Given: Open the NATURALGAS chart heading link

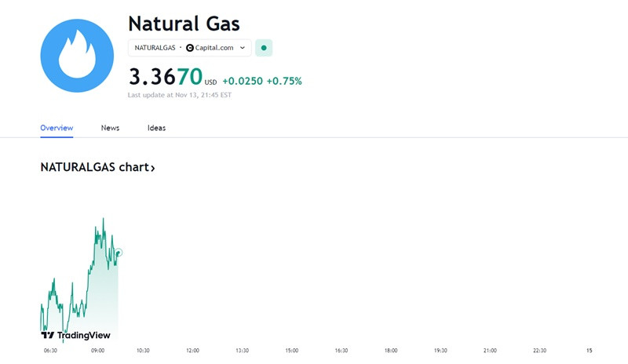Looking at the screenshot, I should pyautogui.click(x=97, y=167).
